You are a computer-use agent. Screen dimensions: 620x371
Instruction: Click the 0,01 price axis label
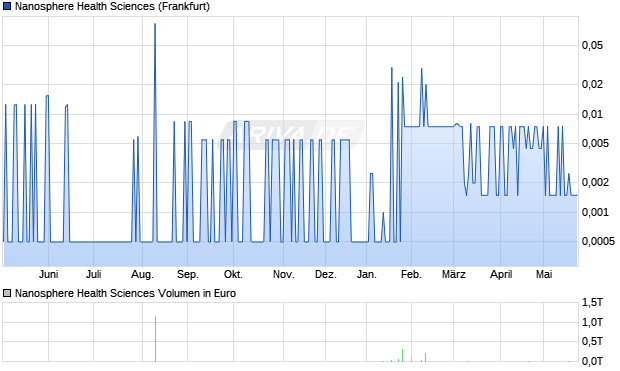tap(592, 115)
